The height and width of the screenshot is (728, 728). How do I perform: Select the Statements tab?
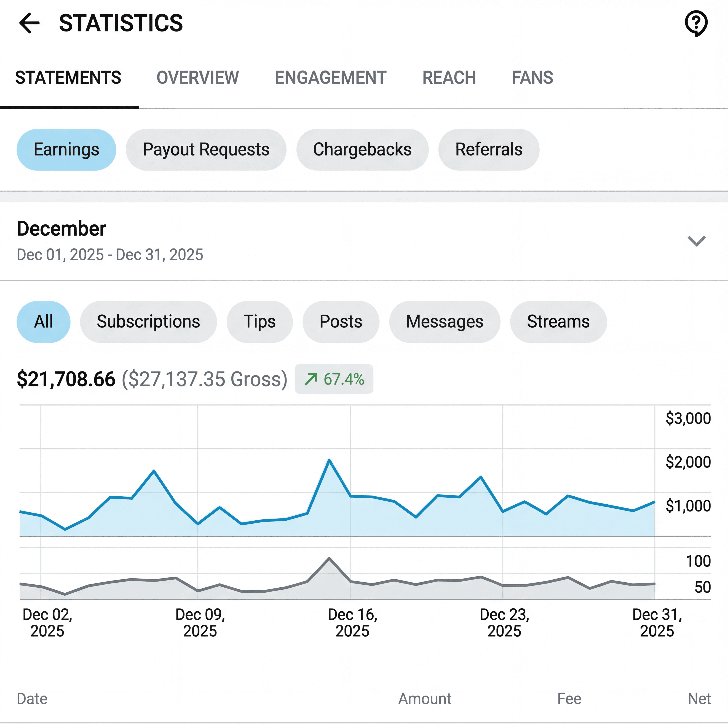pyautogui.click(x=68, y=78)
